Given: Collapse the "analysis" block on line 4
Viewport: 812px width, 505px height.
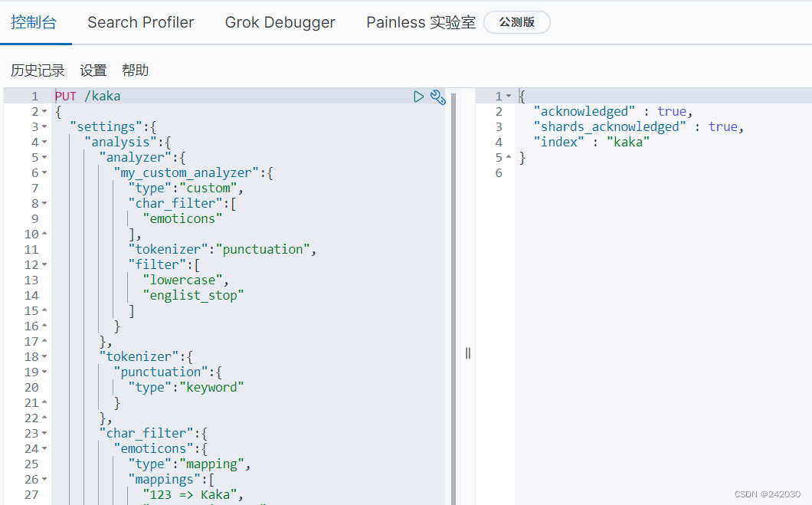Looking at the screenshot, I should tap(44, 142).
